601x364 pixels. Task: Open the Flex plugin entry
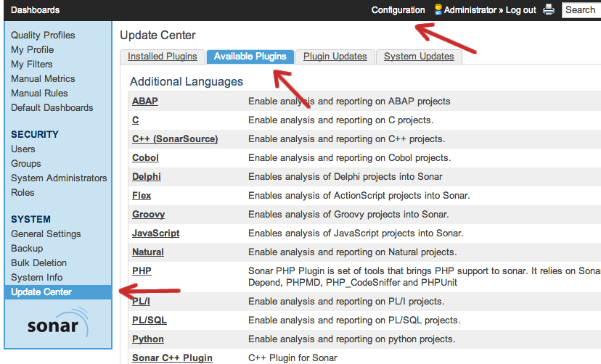click(x=142, y=195)
